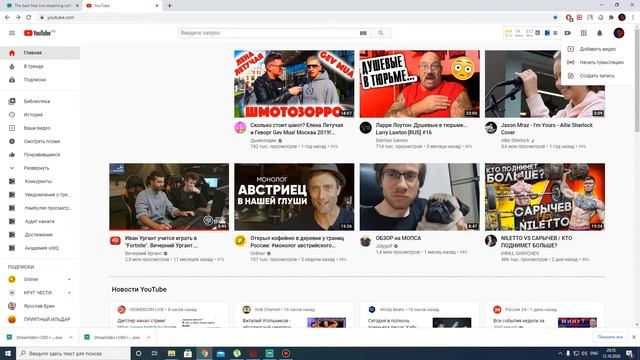Choose Начать трансляцию from the create menu
640x360 pixels.
click(597, 62)
